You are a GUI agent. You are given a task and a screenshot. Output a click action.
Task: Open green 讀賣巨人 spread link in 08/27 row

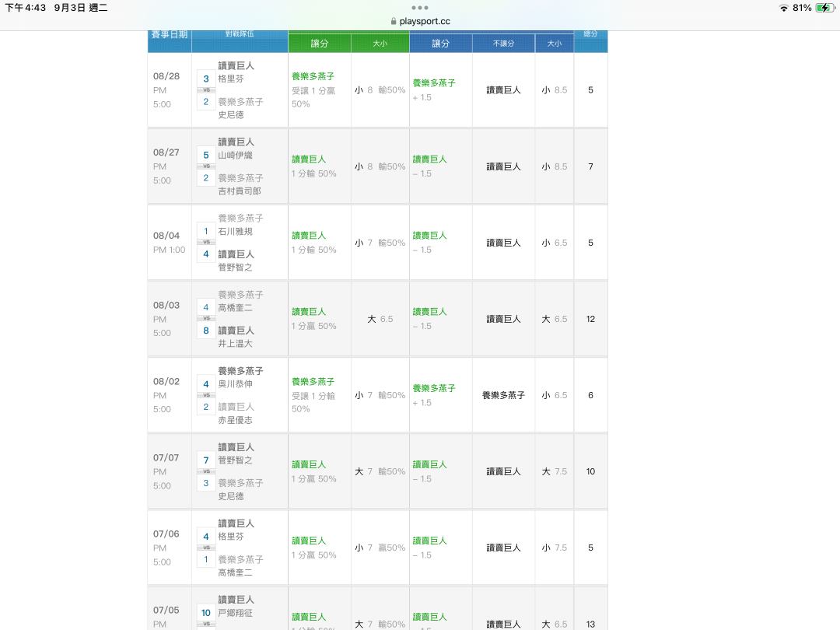(309, 159)
